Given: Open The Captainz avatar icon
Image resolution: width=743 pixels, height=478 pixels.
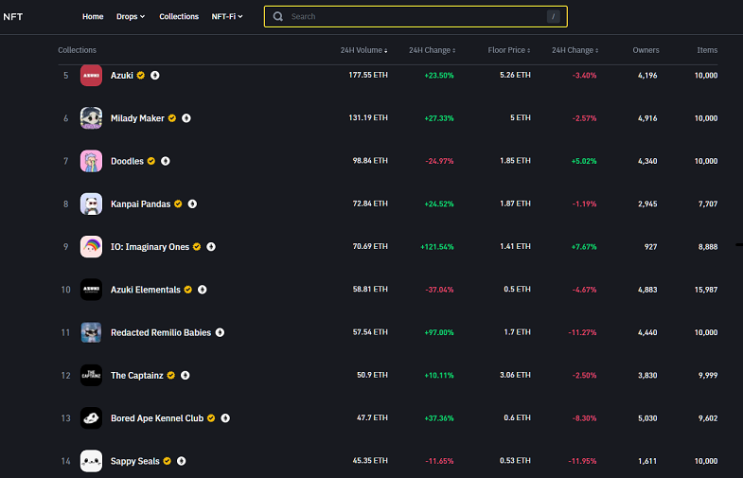Looking at the screenshot, I should click(91, 375).
